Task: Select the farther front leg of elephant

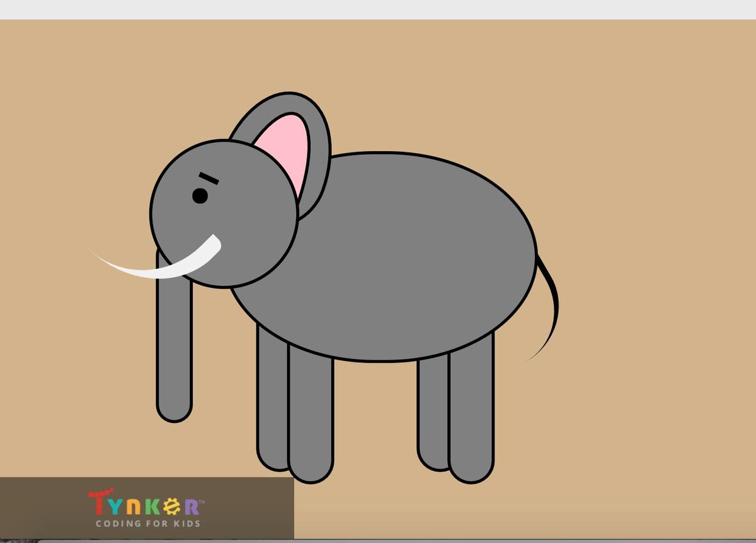Action: click(x=272, y=409)
